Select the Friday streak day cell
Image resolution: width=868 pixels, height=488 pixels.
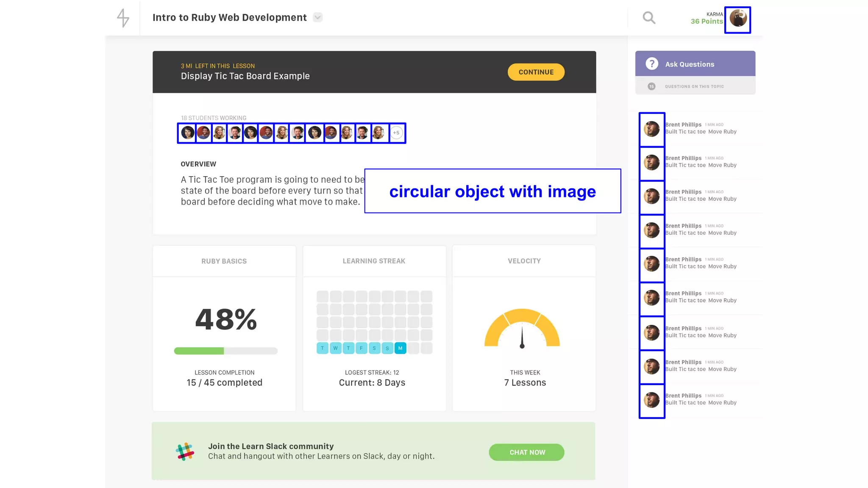(x=361, y=348)
